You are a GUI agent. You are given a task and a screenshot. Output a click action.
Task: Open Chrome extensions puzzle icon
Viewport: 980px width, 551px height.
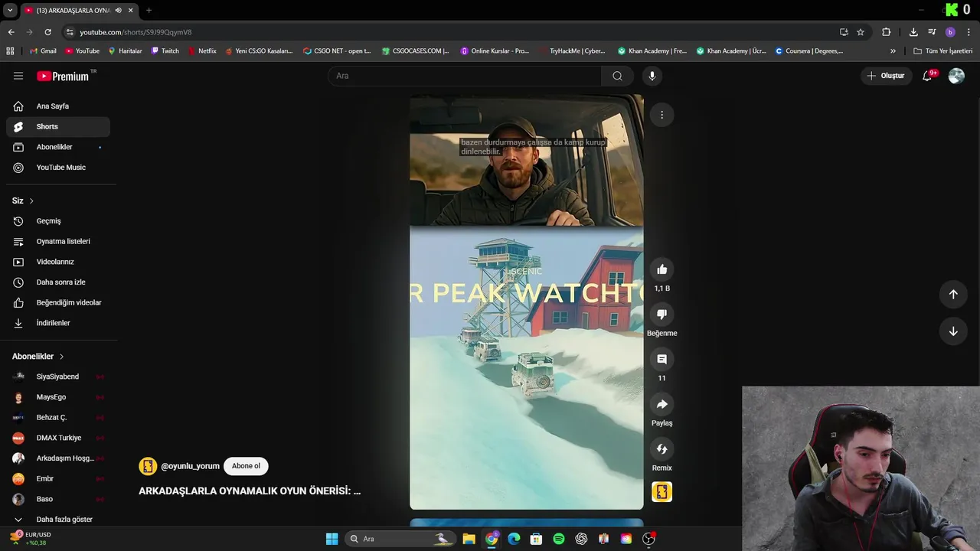pyautogui.click(x=887, y=32)
